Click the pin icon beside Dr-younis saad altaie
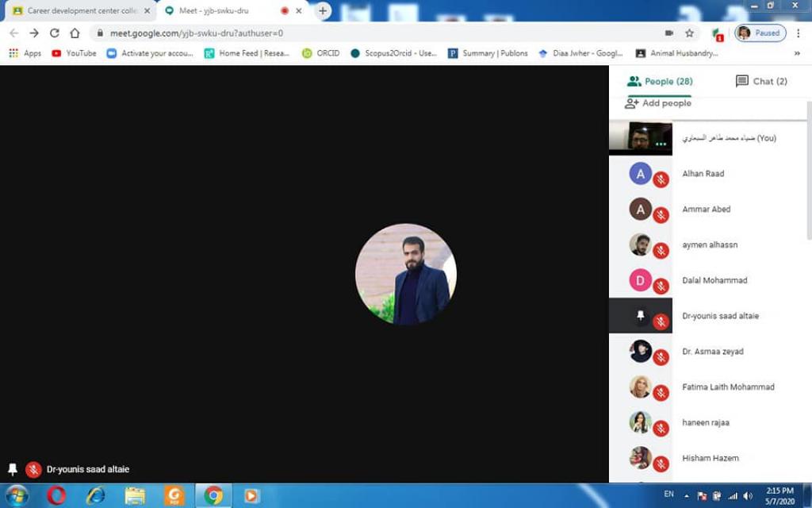 coord(641,315)
